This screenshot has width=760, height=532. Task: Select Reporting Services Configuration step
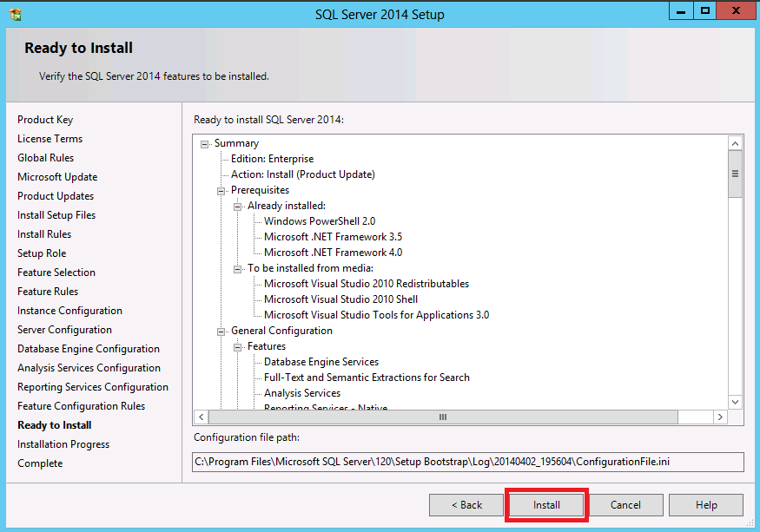coord(93,387)
